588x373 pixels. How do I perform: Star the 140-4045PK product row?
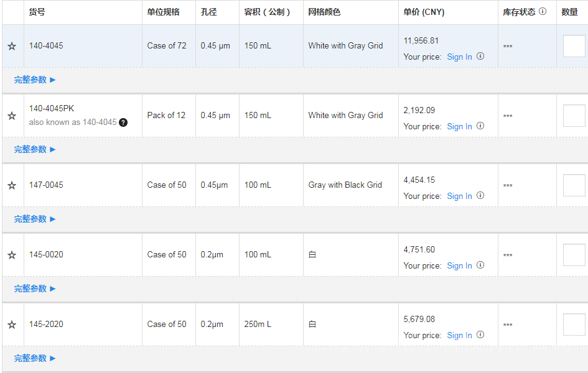(12, 116)
